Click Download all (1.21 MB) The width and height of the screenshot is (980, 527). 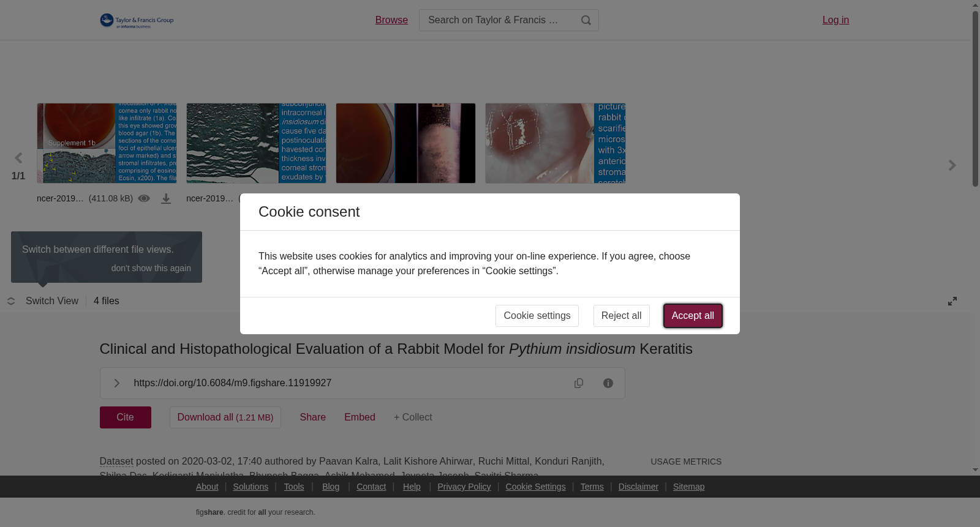point(225,417)
